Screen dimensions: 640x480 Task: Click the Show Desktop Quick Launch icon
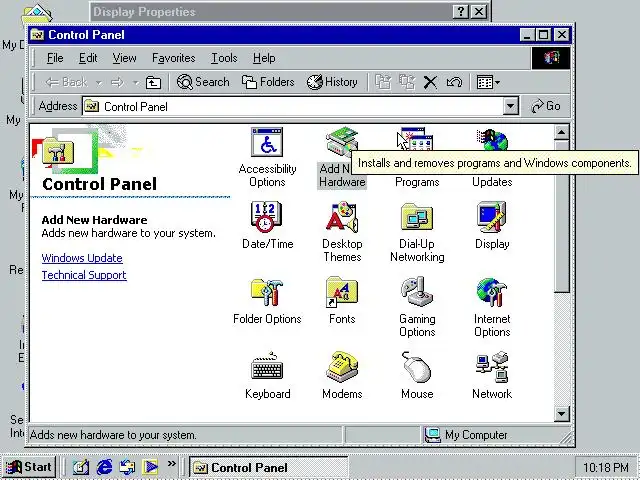pos(81,467)
